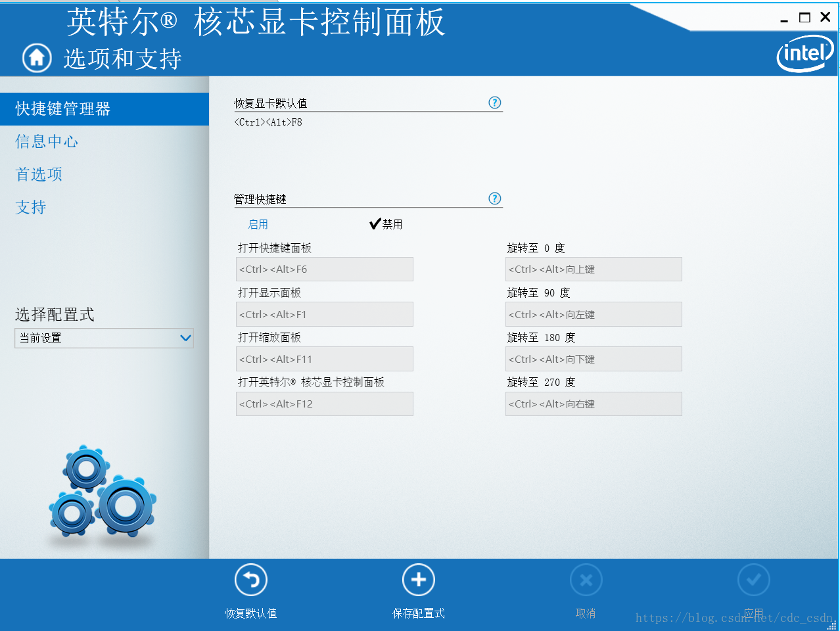
Task: Click the 管理快捷键 heading
Action: point(260,199)
